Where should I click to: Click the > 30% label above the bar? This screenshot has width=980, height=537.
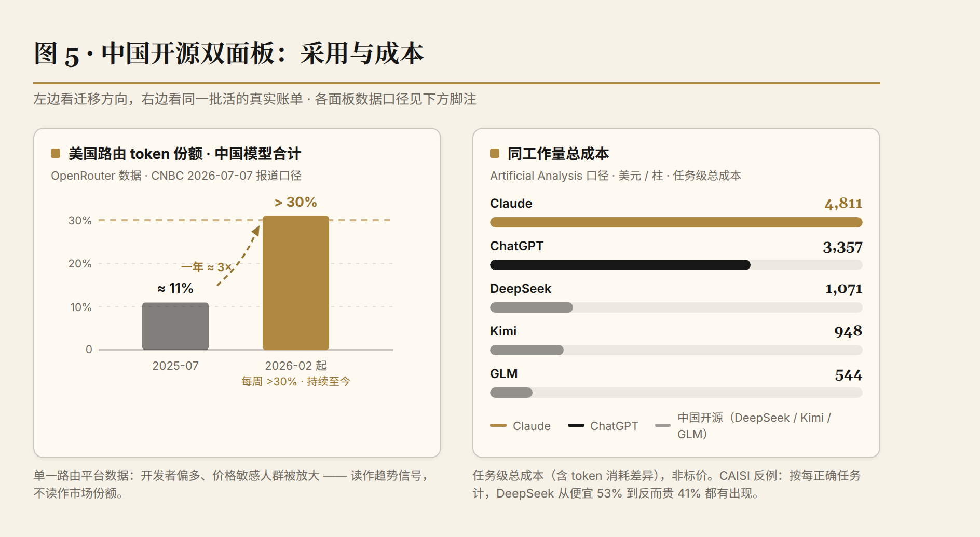coord(296,202)
